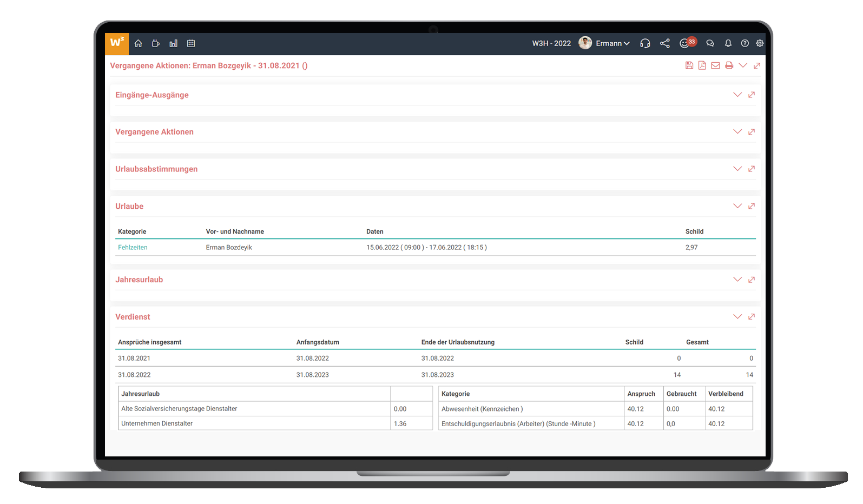Click the Urlaubsabstimmungen heading
This screenshot has width=863, height=504.
[x=156, y=169]
